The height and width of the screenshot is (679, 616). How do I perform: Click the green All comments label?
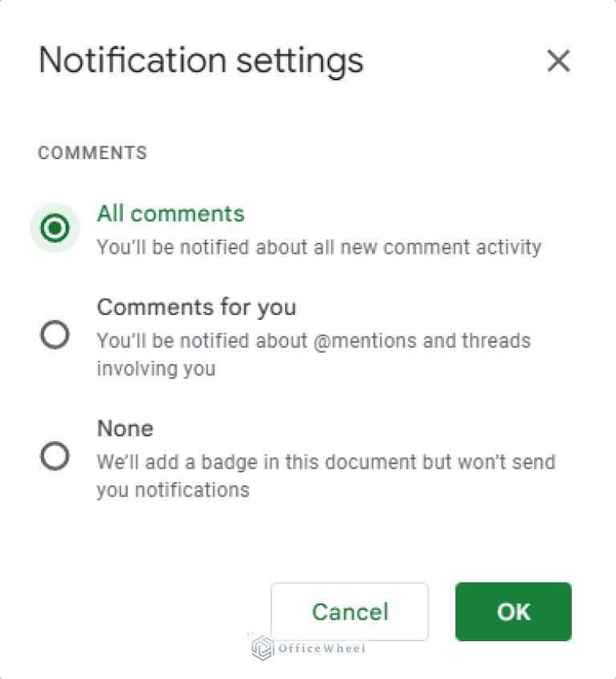pos(170,214)
